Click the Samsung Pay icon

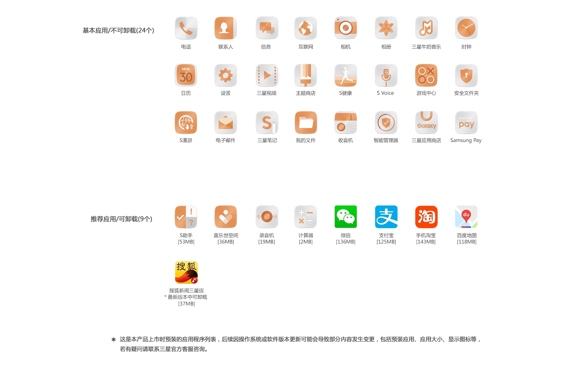[x=466, y=122]
